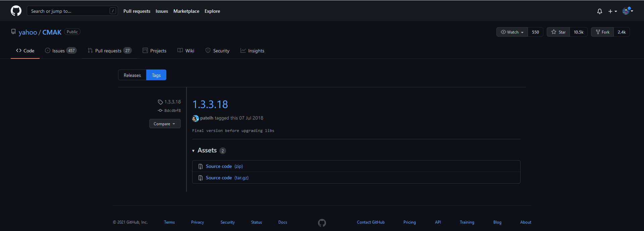The height and width of the screenshot is (231, 644).
Task: Click the footer GitHub logo
Action: [x=322, y=223]
